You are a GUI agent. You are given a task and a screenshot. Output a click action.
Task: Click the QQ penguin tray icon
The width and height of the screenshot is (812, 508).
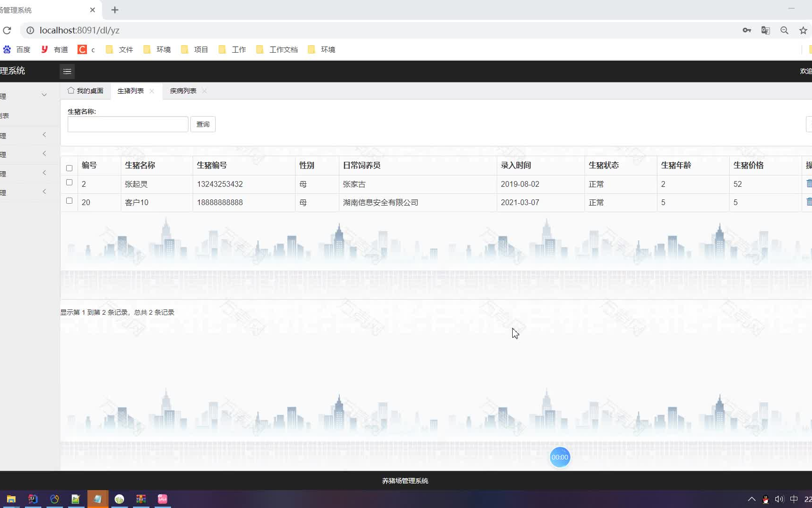[765, 500]
